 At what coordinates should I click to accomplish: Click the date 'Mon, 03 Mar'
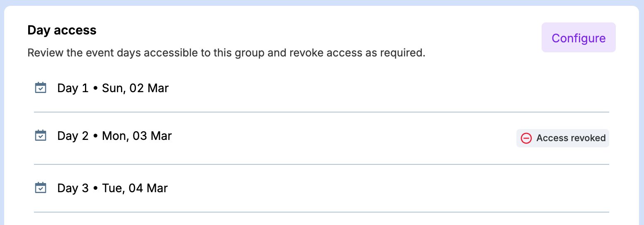137,136
